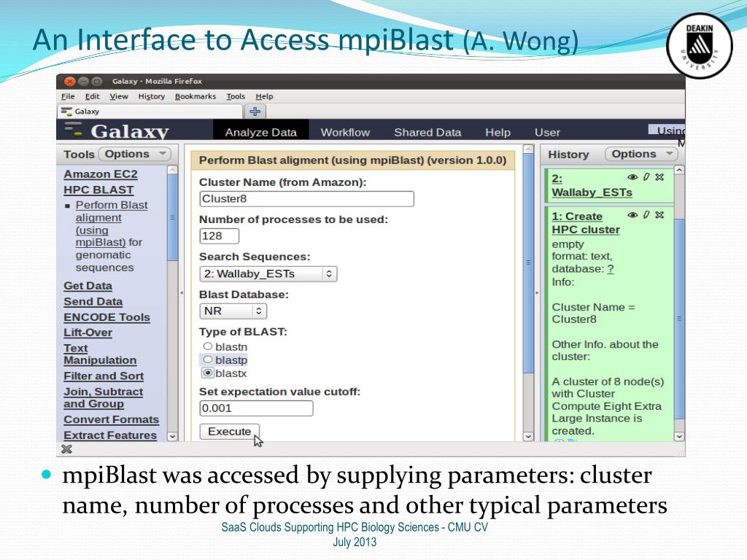
Task: Click the Galaxy logo icon in the header
Action: (x=74, y=128)
